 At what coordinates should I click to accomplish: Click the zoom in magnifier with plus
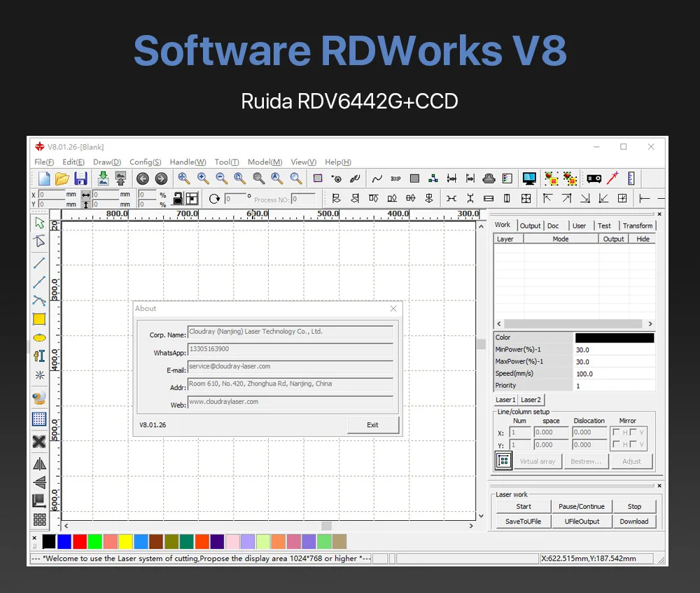click(x=203, y=179)
